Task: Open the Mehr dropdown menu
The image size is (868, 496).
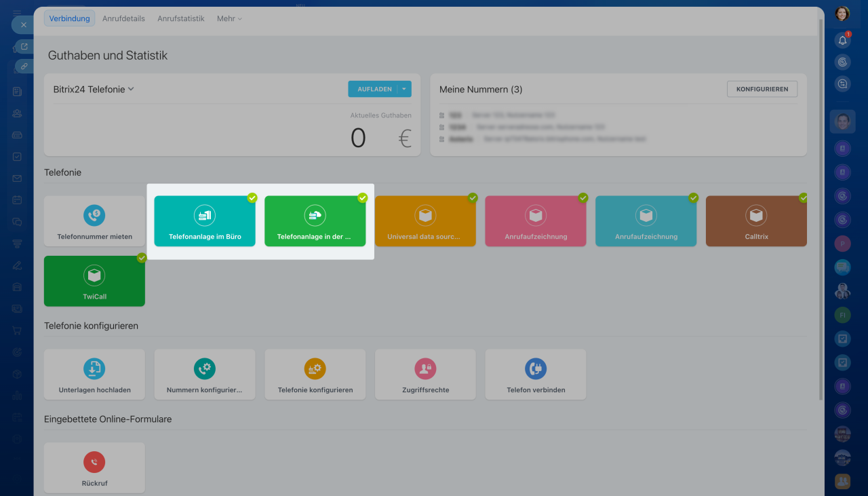Action: [229, 18]
